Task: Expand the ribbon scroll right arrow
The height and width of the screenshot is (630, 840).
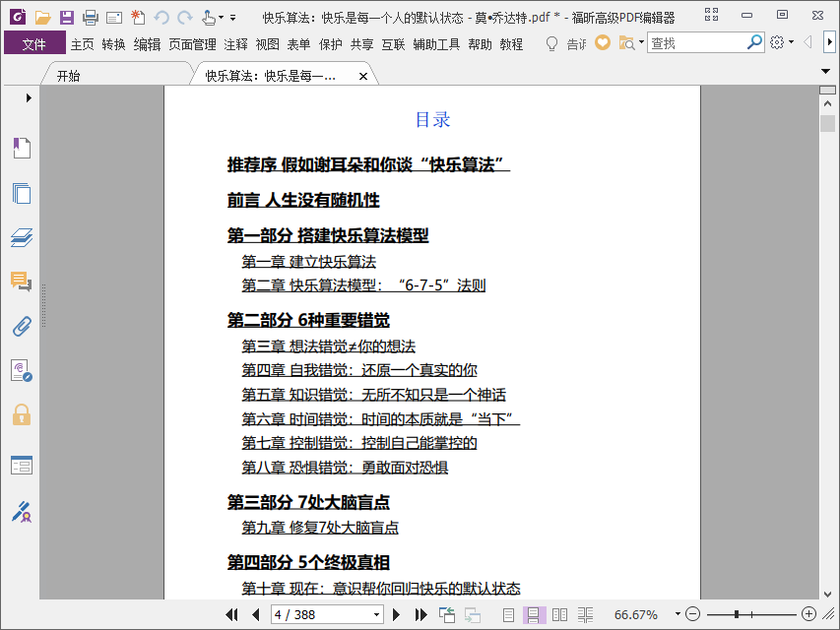Action: tap(829, 41)
